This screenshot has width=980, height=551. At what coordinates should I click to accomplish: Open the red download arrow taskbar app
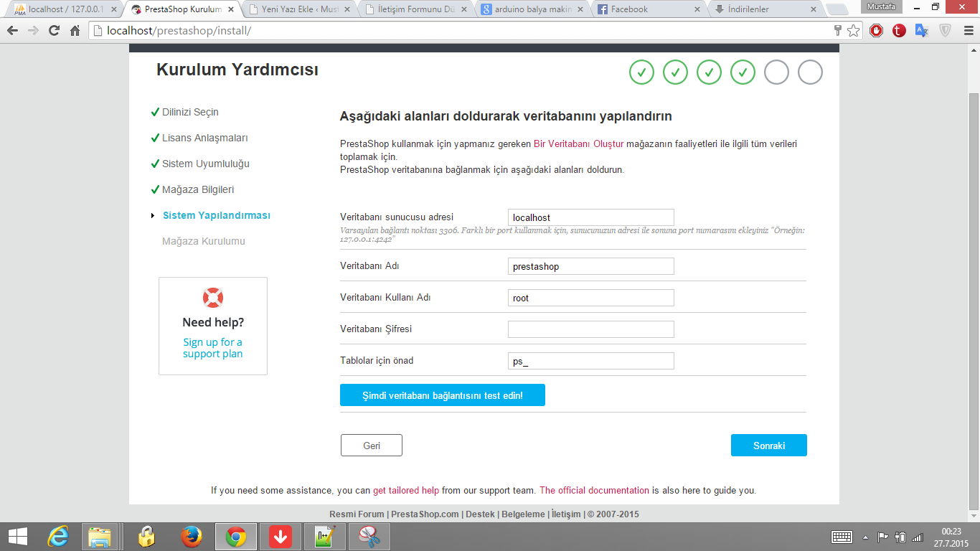281,536
